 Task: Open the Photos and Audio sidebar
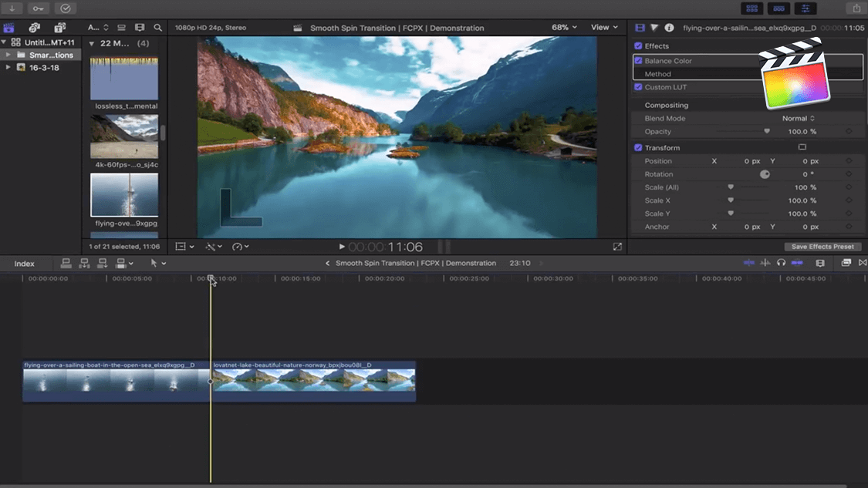coord(34,28)
